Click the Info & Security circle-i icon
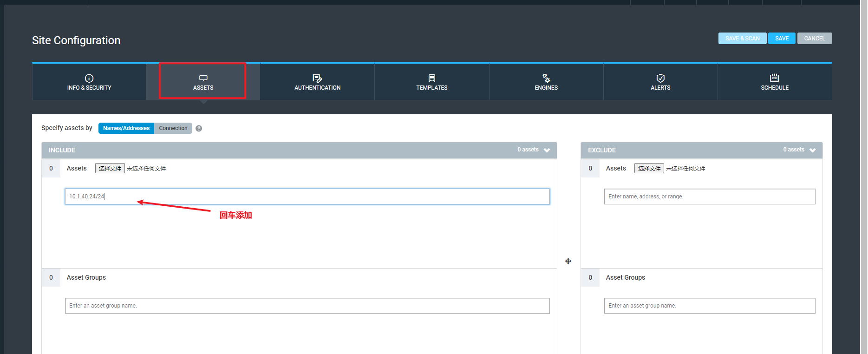Image resolution: width=868 pixels, height=354 pixels. coord(89,78)
